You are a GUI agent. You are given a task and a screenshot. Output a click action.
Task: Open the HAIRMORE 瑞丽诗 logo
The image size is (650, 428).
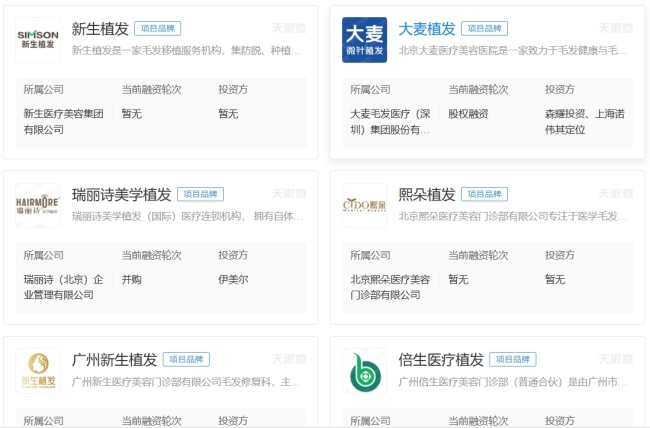coord(38,205)
